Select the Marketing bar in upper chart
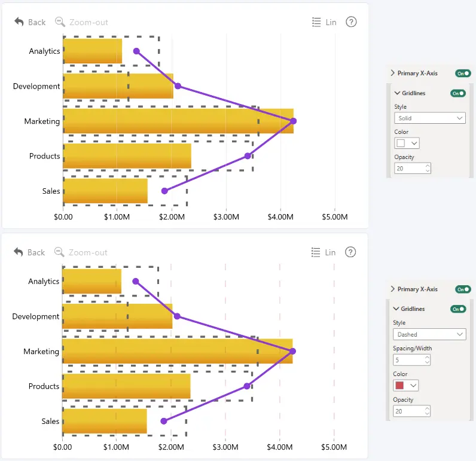The image size is (476, 461). (x=178, y=121)
